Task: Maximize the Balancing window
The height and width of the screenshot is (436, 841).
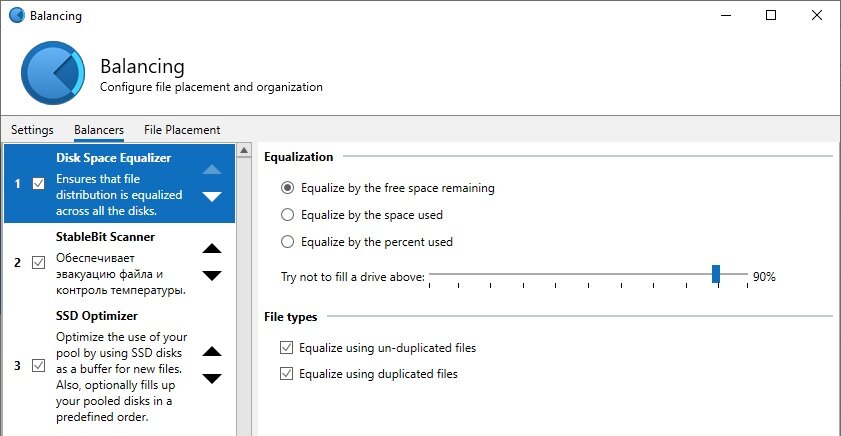Action: pos(771,15)
